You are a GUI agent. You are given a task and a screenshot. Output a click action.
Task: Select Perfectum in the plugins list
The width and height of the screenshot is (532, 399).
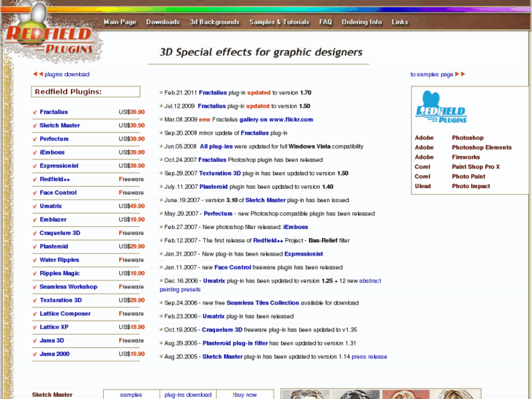tap(54, 139)
